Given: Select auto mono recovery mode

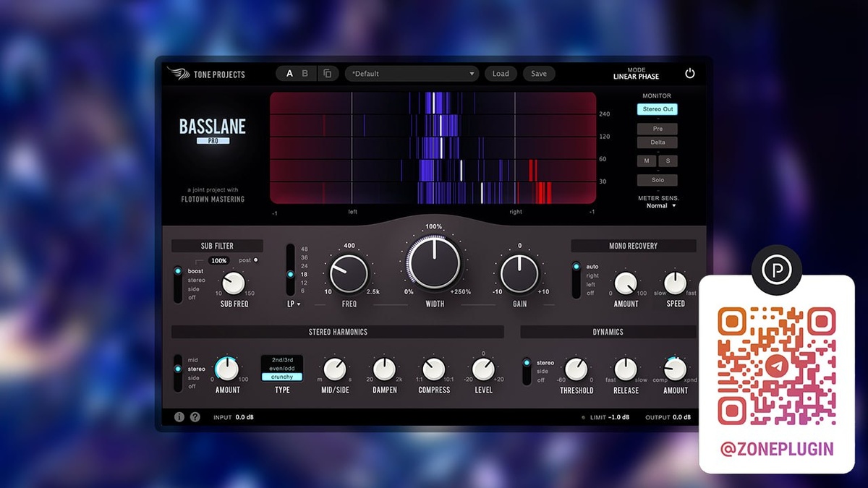Looking at the screenshot, I should 592,267.
